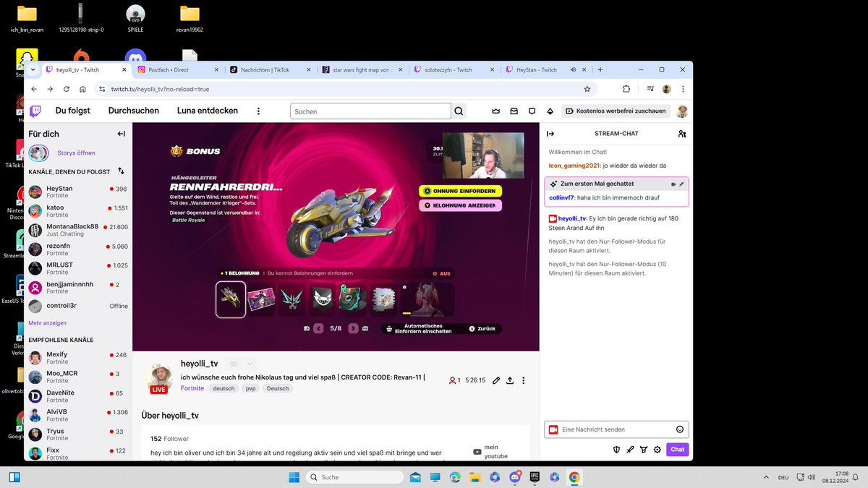Send message with the Chat button
The height and width of the screenshot is (488, 868).
(677, 449)
